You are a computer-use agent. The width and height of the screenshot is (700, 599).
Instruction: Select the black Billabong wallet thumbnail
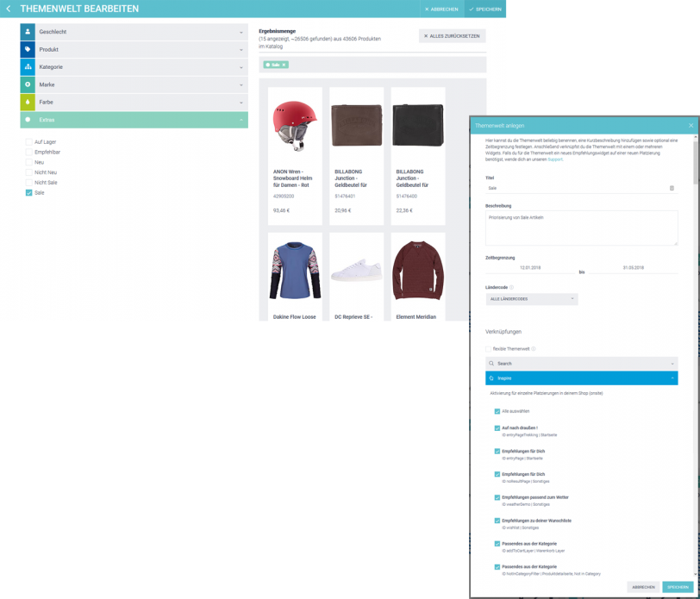418,126
